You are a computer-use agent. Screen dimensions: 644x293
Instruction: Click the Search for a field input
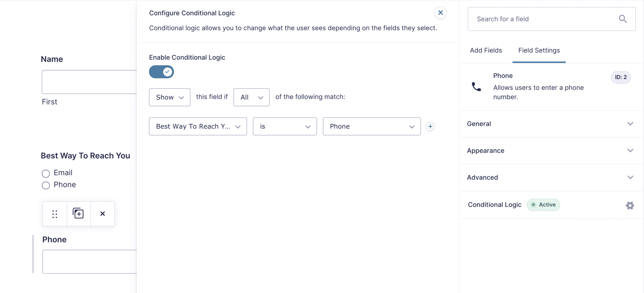coord(544,19)
